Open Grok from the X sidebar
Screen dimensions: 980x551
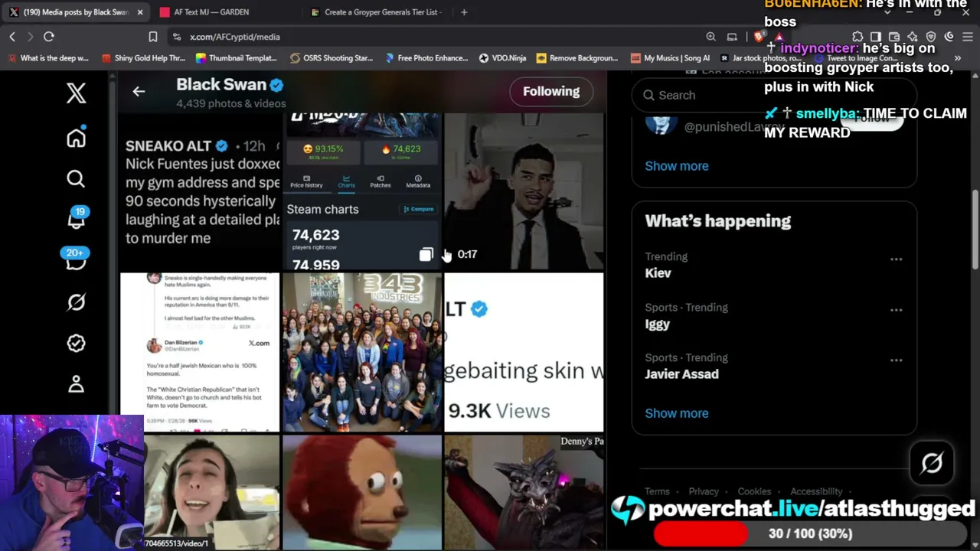pyautogui.click(x=76, y=302)
